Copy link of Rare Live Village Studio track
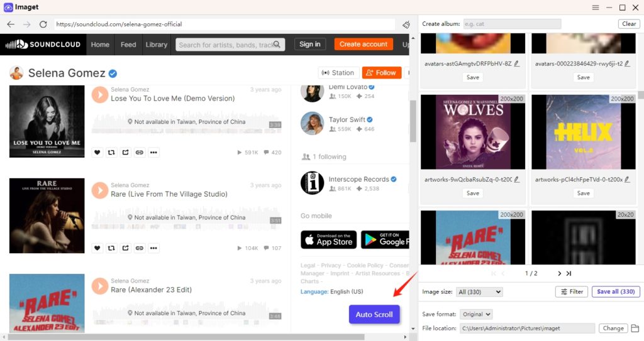The height and width of the screenshot is (341, 644). tap(140, 248)
